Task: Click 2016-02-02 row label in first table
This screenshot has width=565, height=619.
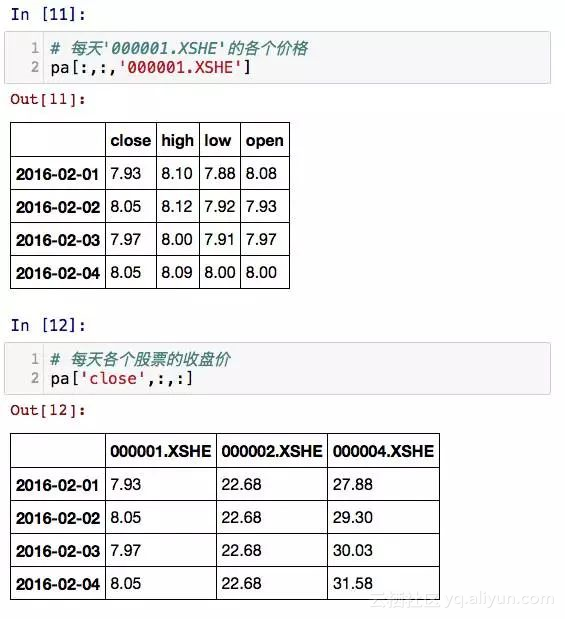Action: click(x=58, y=207)
